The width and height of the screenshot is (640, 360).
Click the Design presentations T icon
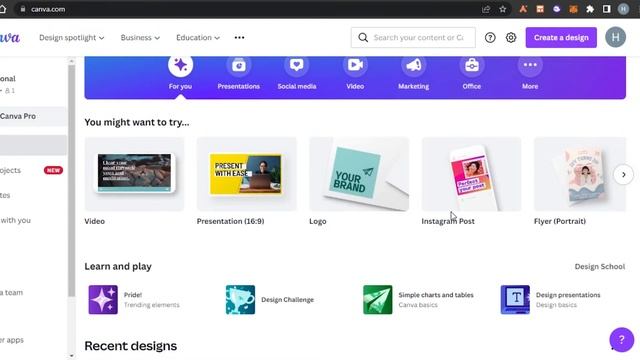515,300
